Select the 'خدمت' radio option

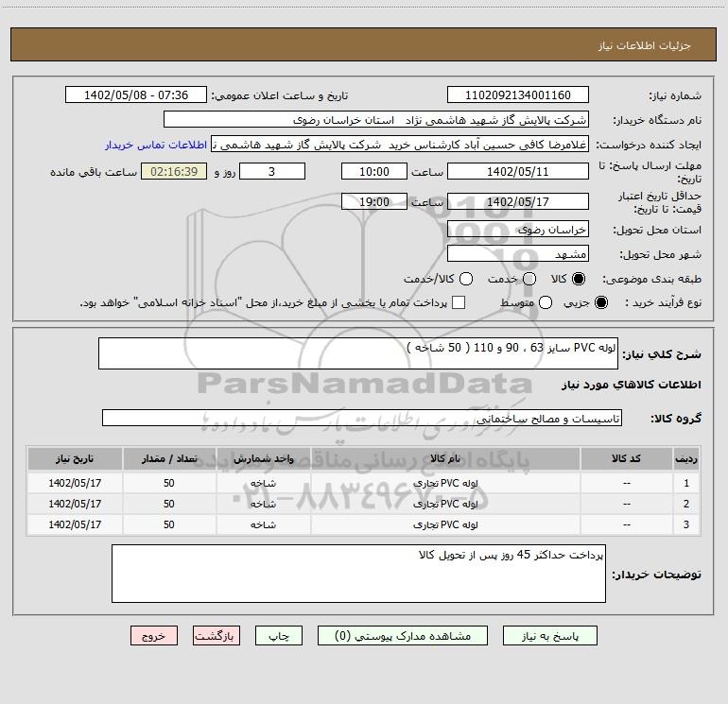tap(529, 279)
